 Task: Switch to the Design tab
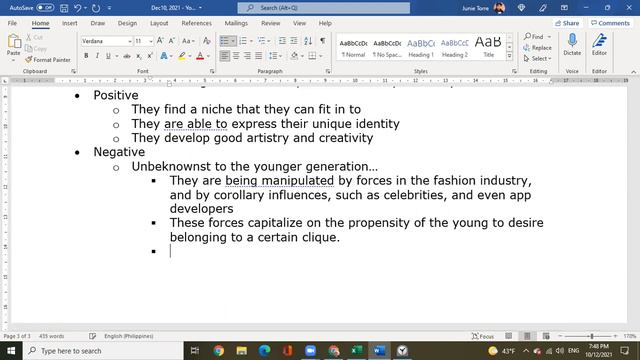coord(127,23)
